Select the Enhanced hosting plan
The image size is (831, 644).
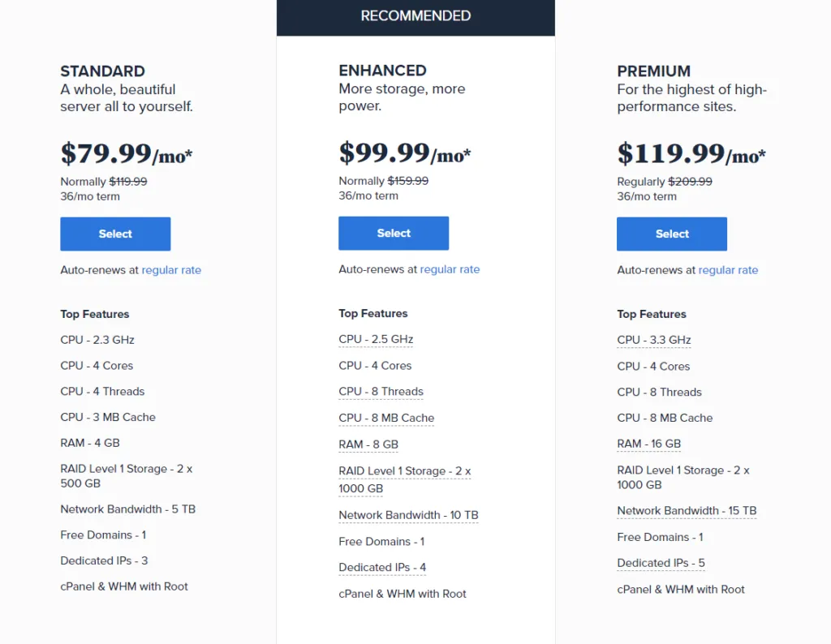pyautogui.click(x=393, y=233)
